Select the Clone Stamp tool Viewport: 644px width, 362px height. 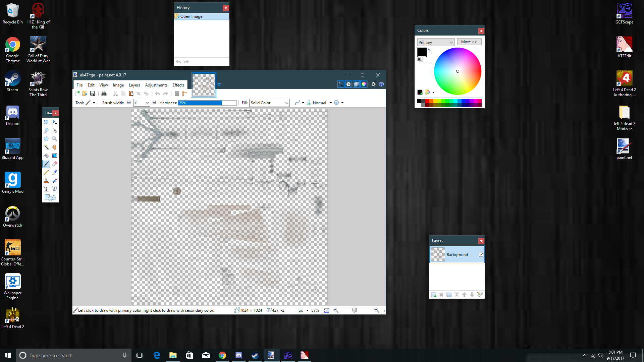[46, 181]
